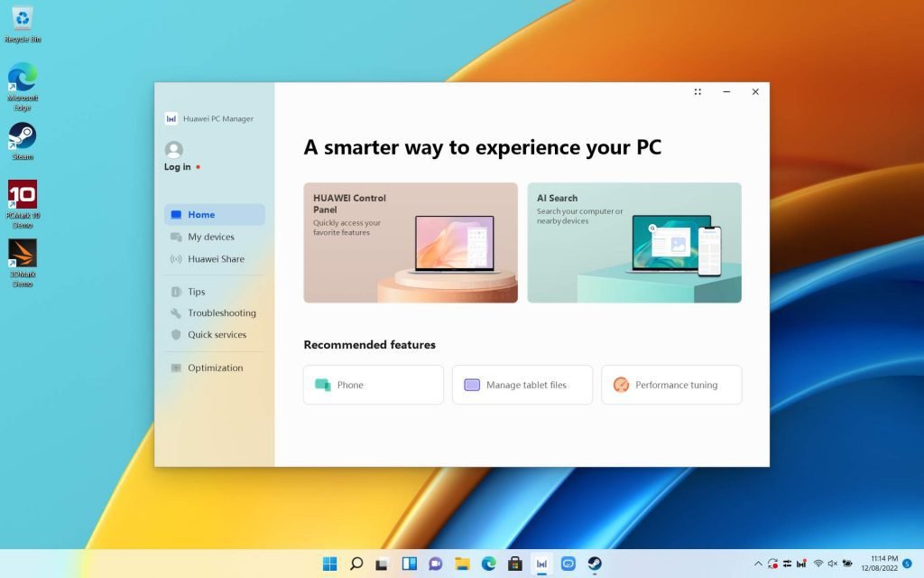
Task: Click the blue chat-bubble app taskbar icon
Action: click(x=568, y=564)
